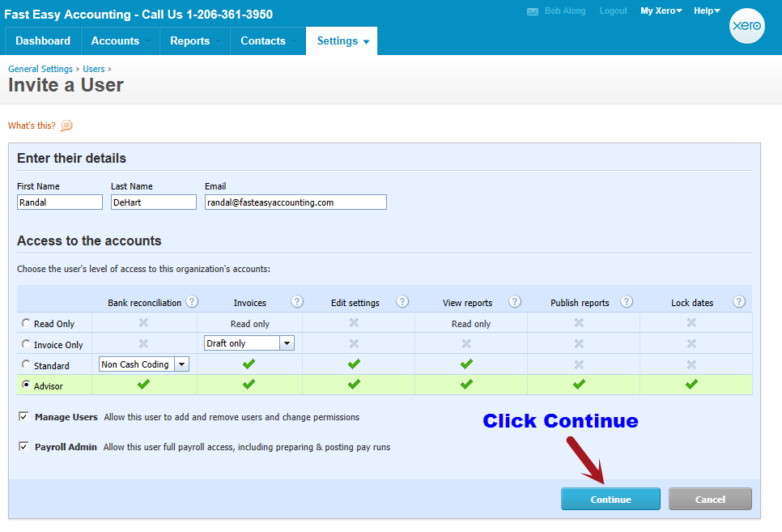
Task: Click the Read Only row Edit settings cross
Action: click(x=354, y=323)
